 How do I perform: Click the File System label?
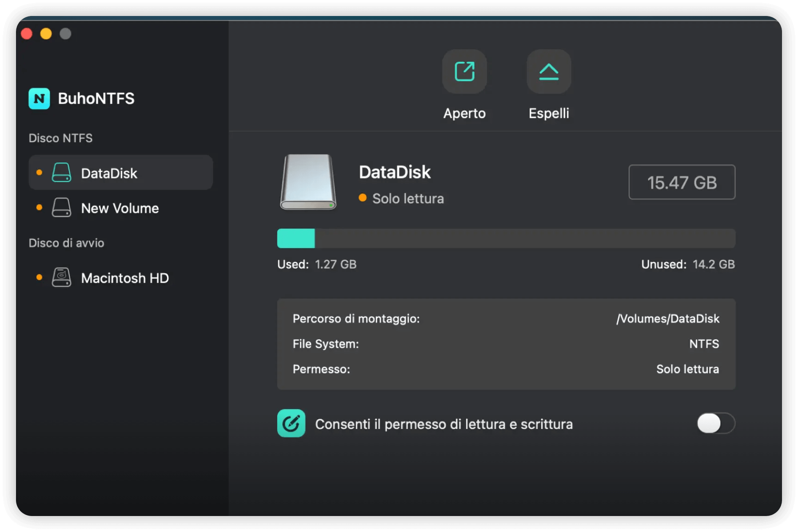(326, 344)
